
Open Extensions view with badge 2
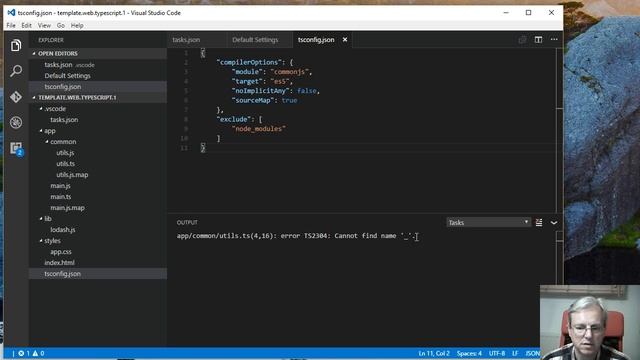pyautogui.click(x=16, y=148)
